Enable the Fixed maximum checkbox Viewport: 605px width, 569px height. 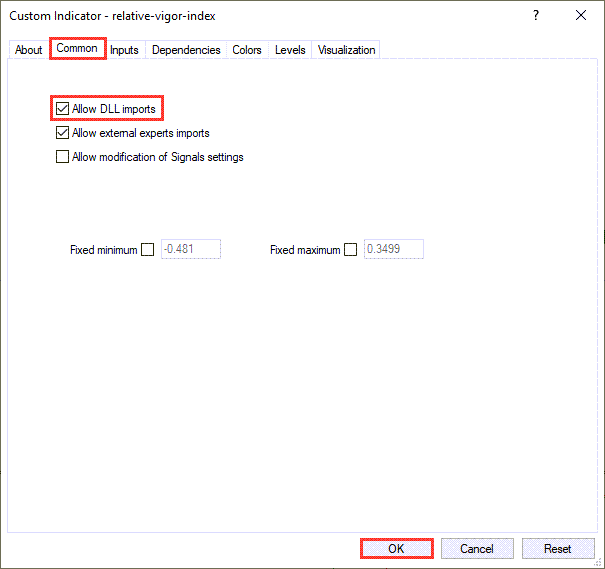coord(350,250)
